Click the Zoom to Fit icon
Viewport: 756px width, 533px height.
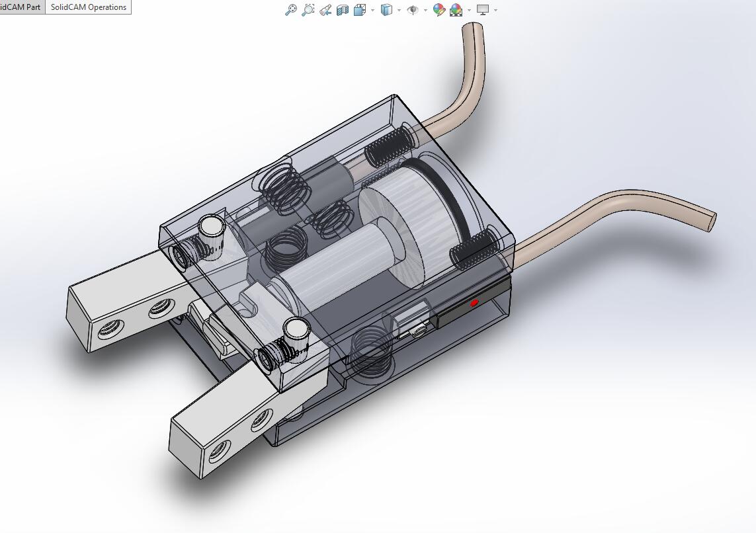click(x=291, y=10)
